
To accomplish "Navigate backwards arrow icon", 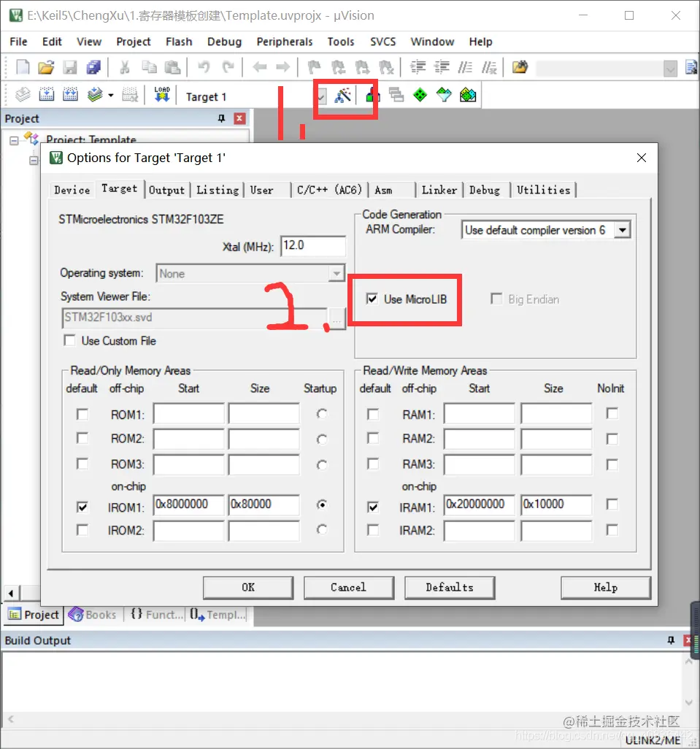I will tap(259, 67).
